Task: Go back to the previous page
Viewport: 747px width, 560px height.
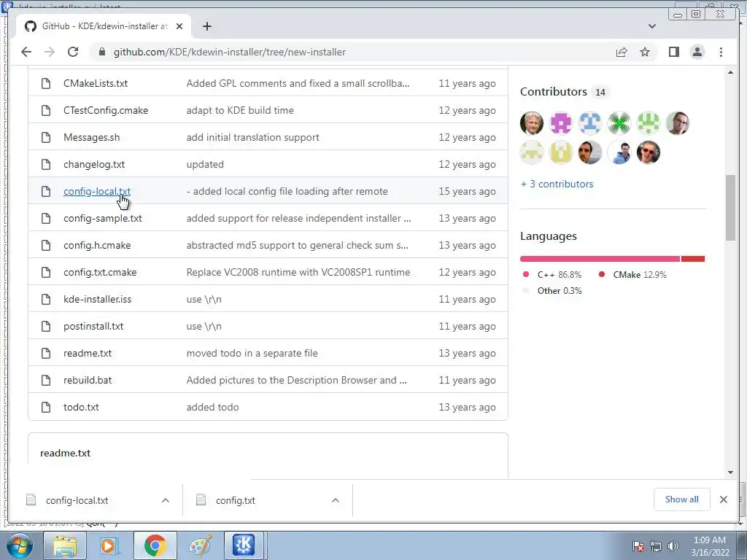Action: pyautogui.click(x=26, y=52)
